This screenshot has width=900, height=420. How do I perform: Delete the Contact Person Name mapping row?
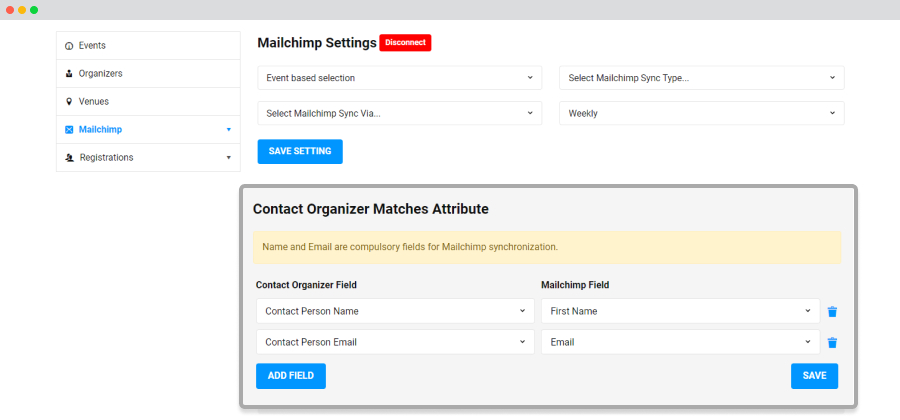pyautogui.click(x=832, y=312)
